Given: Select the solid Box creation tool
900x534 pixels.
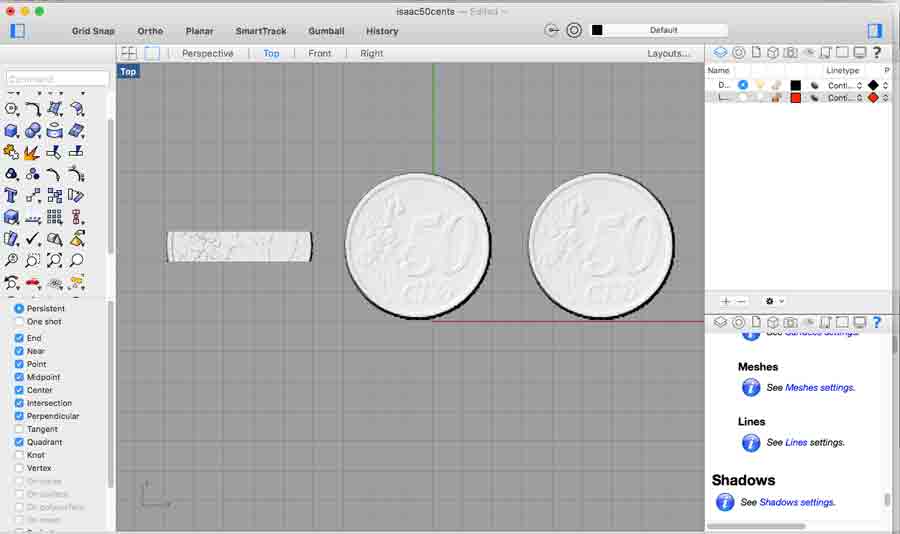Looking at the screenshot, I should pyautogui.click(x=11, y=130).
